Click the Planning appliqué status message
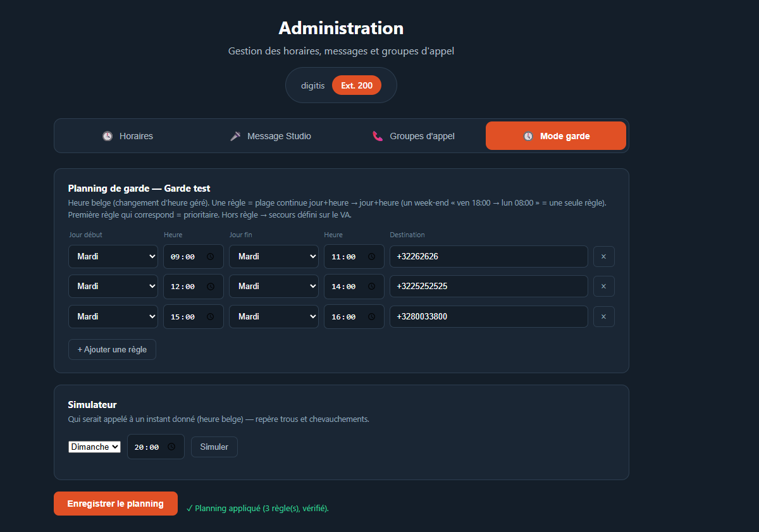759x532 pixels. coord(257,508)
